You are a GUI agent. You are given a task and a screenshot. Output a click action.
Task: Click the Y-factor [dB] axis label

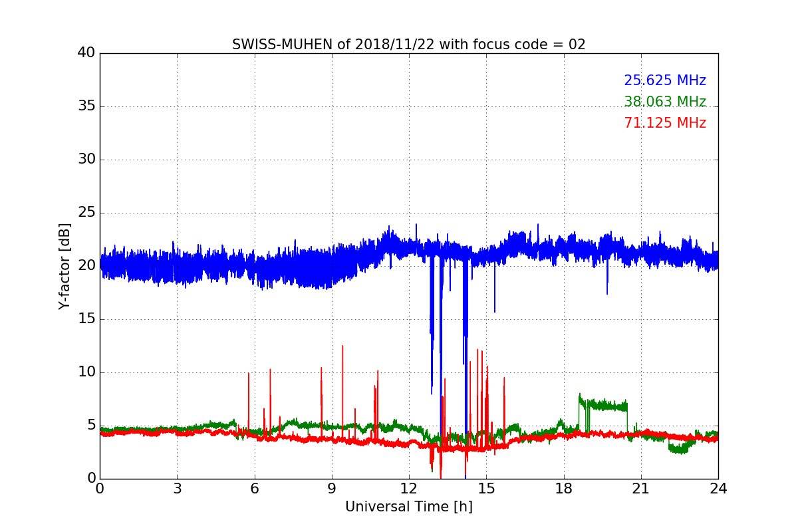(x=65, y=266)
